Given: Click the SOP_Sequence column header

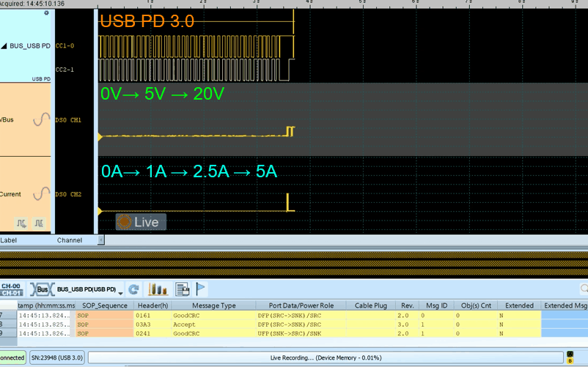Looking at the screenshot, I should click(104, 305).
